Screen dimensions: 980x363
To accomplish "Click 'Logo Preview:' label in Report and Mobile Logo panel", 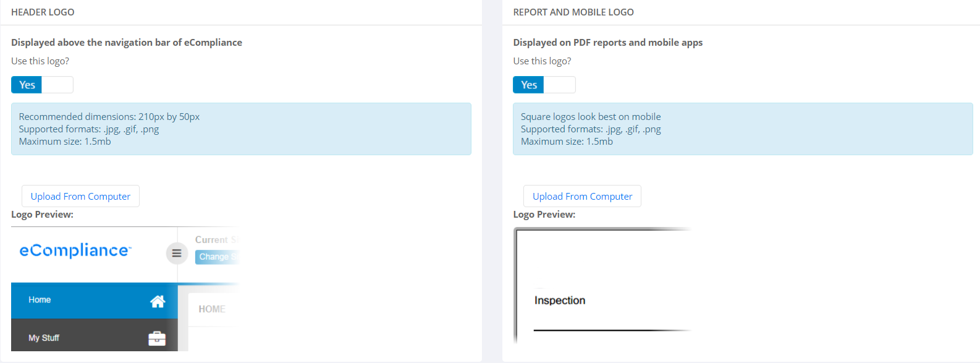I will 544,215.
